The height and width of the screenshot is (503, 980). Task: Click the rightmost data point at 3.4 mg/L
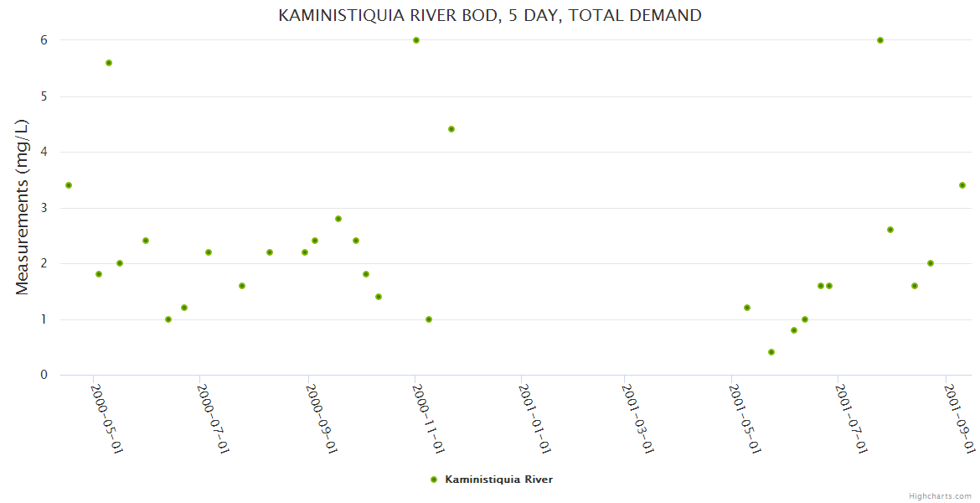962,185
